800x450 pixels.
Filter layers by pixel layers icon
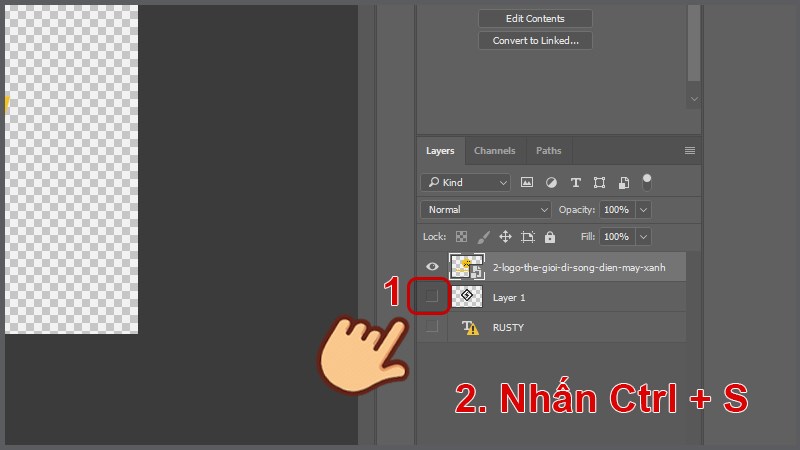(x=527, y=182)
